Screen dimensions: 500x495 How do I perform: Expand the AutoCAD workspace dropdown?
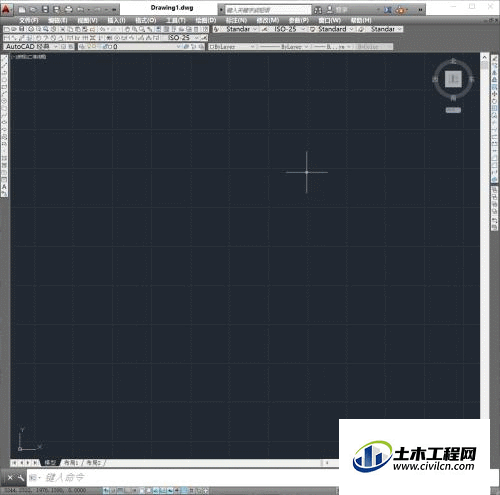pos(56,47)
